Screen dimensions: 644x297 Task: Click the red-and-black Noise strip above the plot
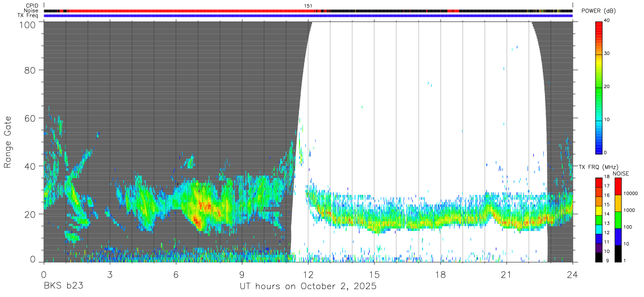[308, 10]
